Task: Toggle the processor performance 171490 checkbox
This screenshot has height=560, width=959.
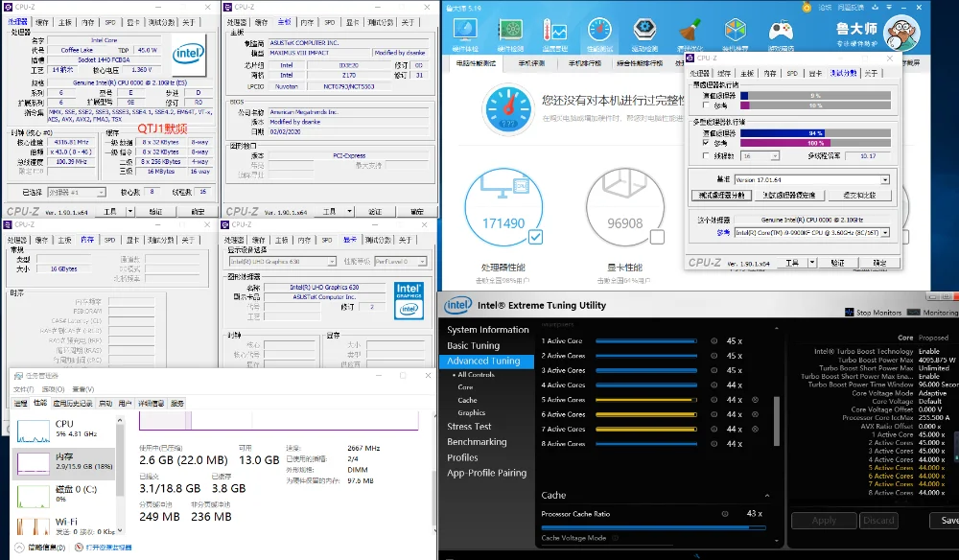Action: (535, 237)
